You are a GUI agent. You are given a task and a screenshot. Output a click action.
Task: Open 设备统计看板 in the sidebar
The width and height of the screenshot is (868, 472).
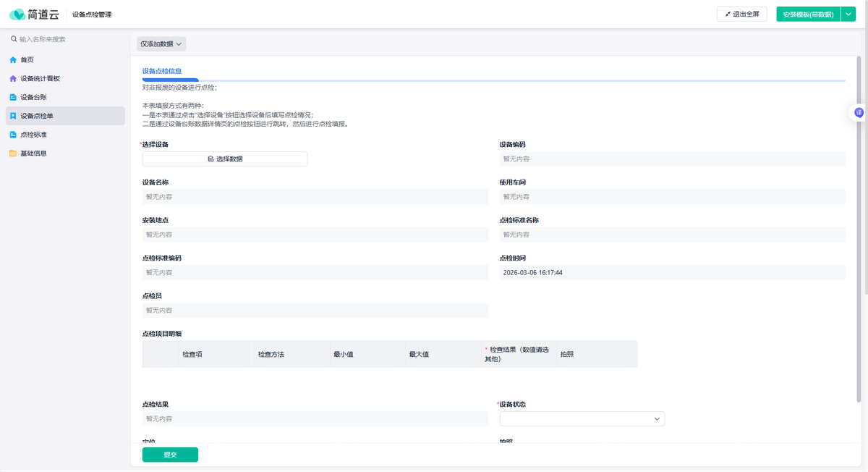tap(65, 79)
